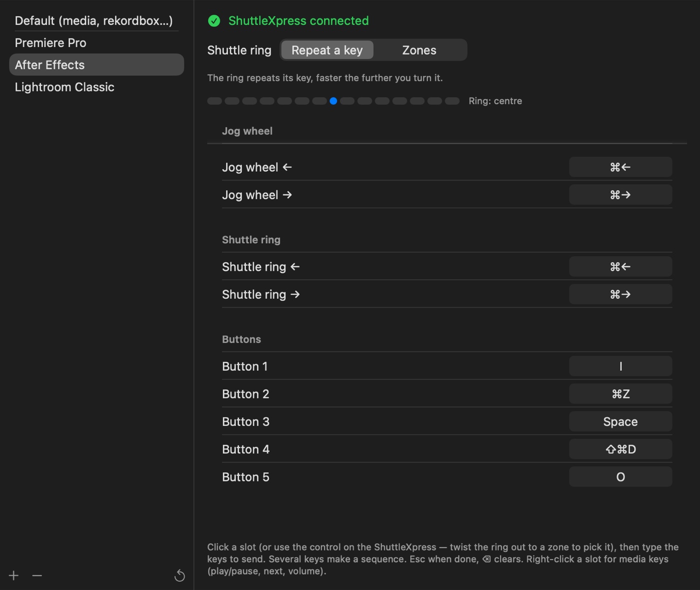The image size is (700, 590).
Task: Click the Button 5 row label
Action: [x=245, y=477]
